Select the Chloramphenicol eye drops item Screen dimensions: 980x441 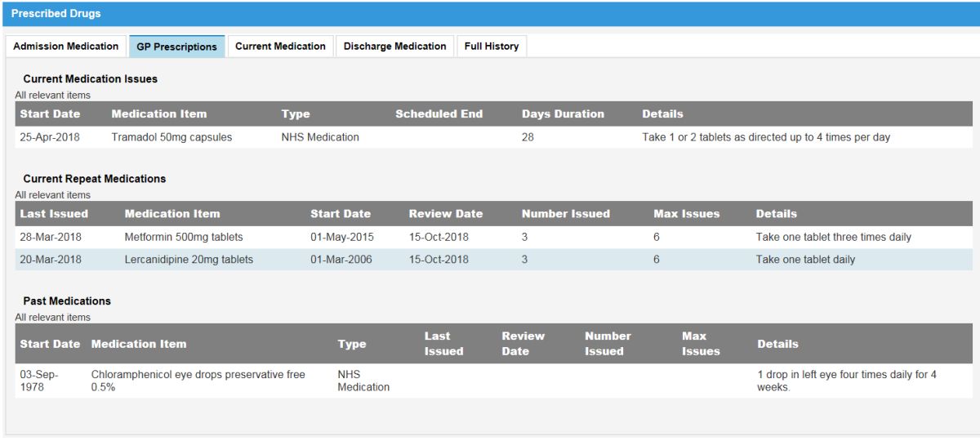198,381
